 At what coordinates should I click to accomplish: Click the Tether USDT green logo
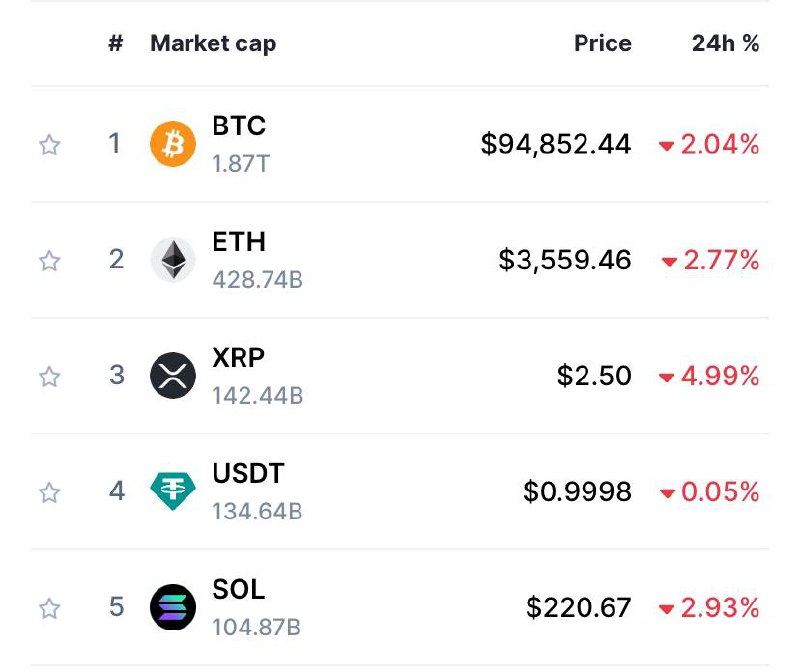[x=172, y=491]
